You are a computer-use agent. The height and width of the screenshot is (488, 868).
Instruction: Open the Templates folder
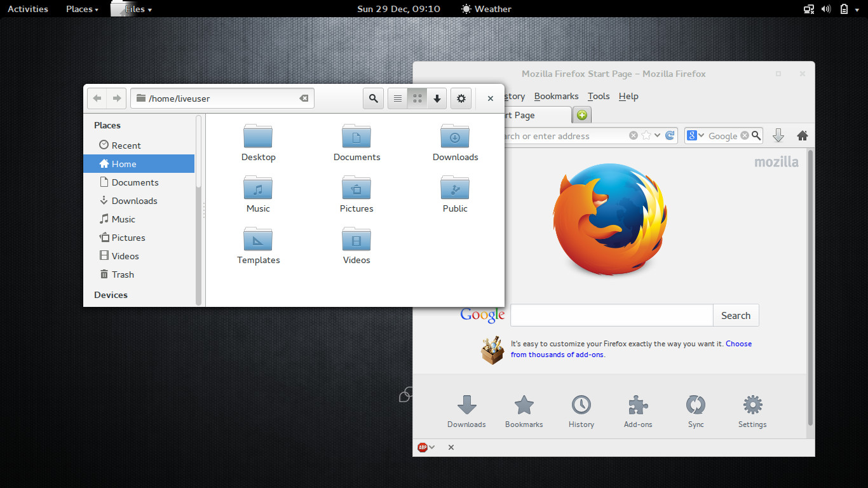click(258, 246)
